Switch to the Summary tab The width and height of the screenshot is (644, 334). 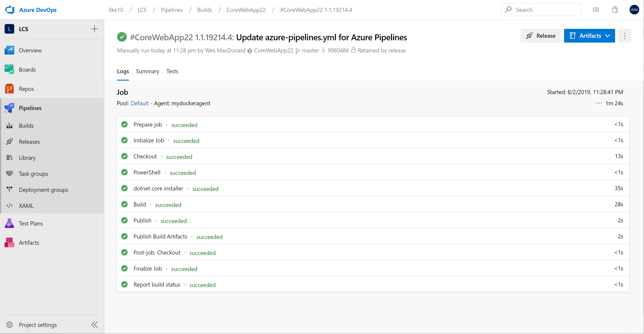[147, 71]
